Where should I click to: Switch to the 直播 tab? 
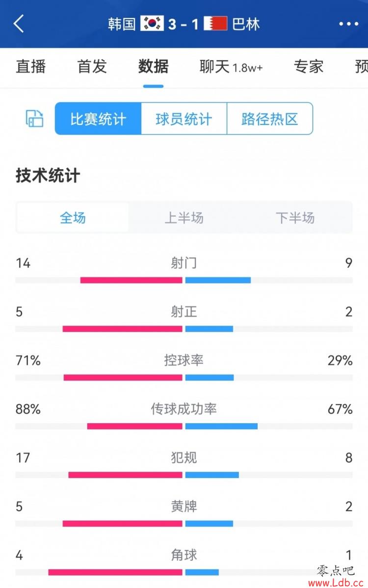31,67
